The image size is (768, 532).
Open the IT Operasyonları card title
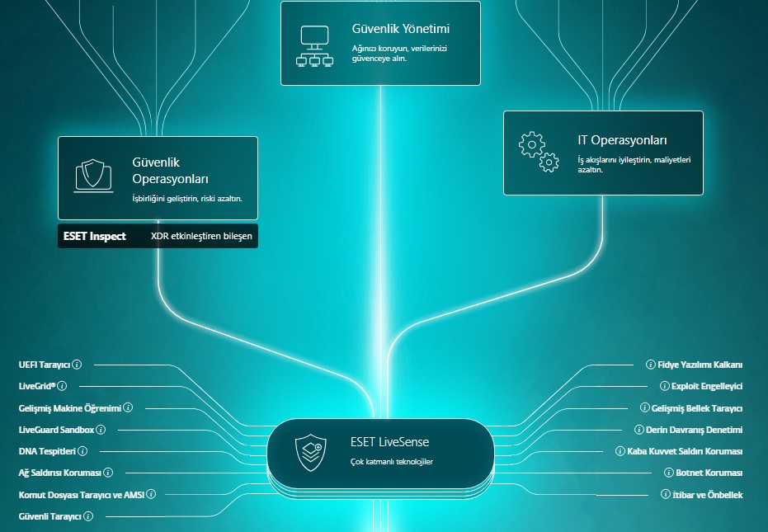[622, 140]
